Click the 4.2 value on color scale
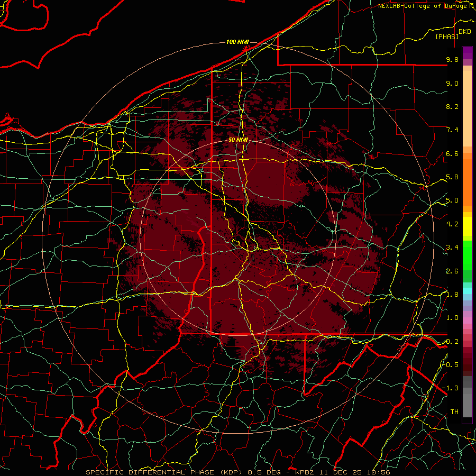Image resolution: width=476 pixels, height=476 pixels. (452, 224)
